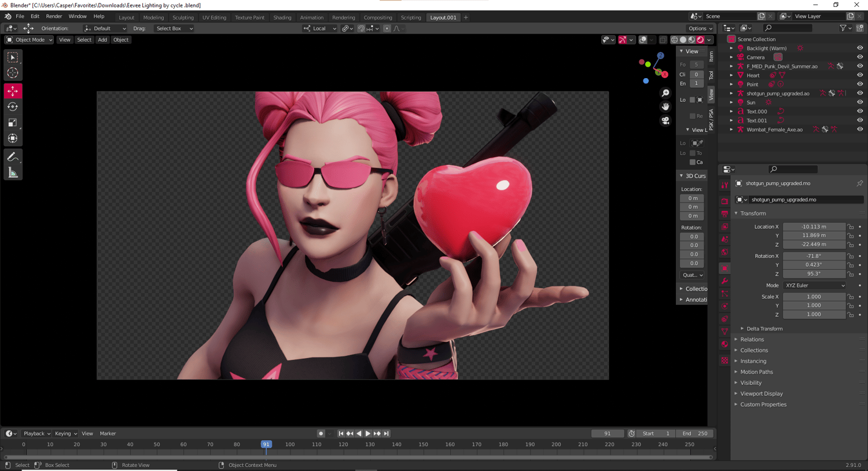Open the Options dropdown in header
This screenshot has width=868, height=471.
pos(700,28)
